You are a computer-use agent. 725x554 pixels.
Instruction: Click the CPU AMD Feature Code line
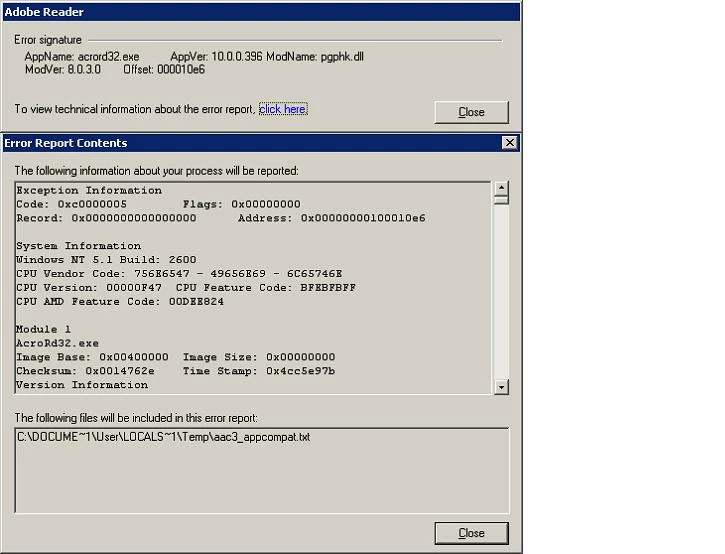[120, 301]
